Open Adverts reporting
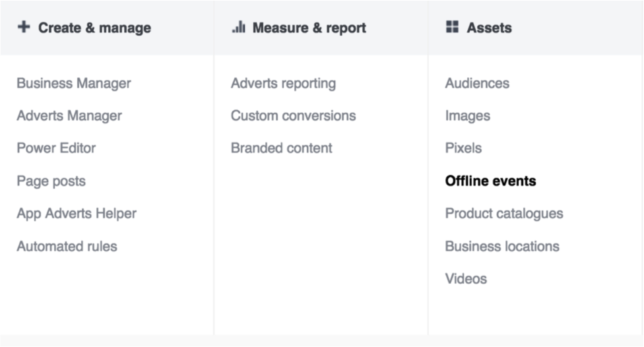The image size is (644, 347). point(283,83)
